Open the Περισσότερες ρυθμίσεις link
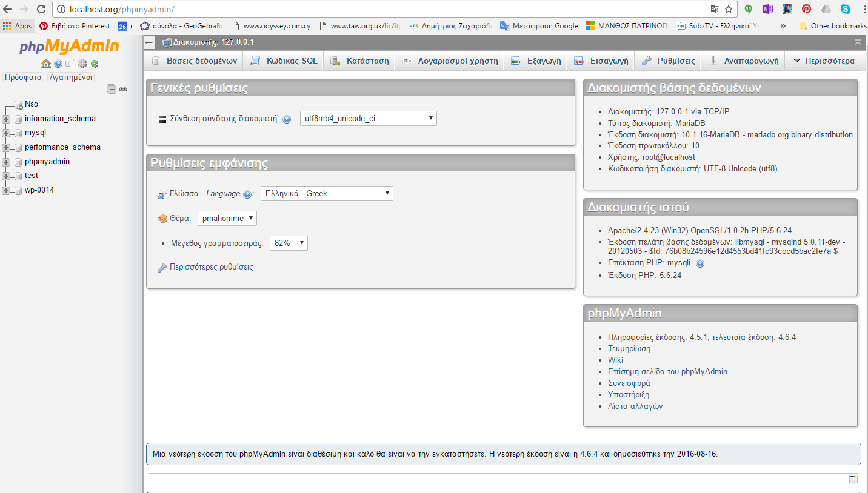This screenshot has width=868, height=493. 211,267
